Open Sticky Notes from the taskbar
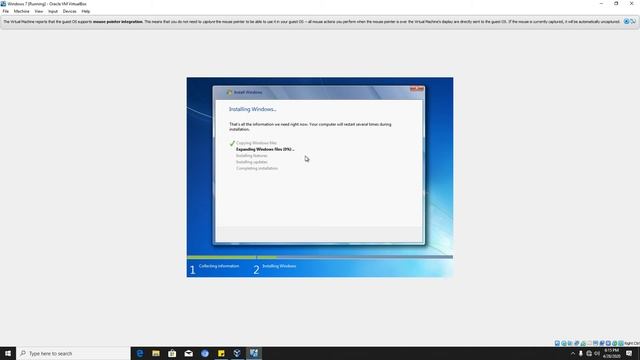 (x=221, y=353)
